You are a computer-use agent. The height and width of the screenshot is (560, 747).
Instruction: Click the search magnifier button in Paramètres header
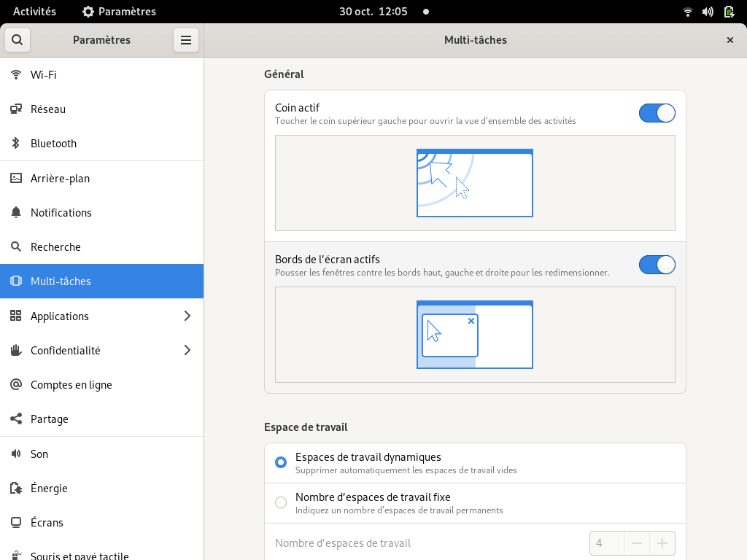coord(18,40)
